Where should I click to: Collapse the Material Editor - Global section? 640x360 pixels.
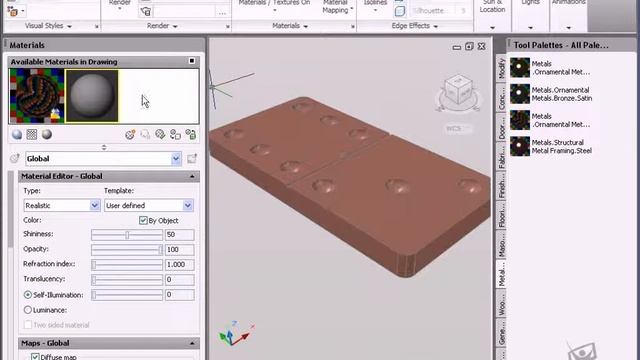pos(192,176)
